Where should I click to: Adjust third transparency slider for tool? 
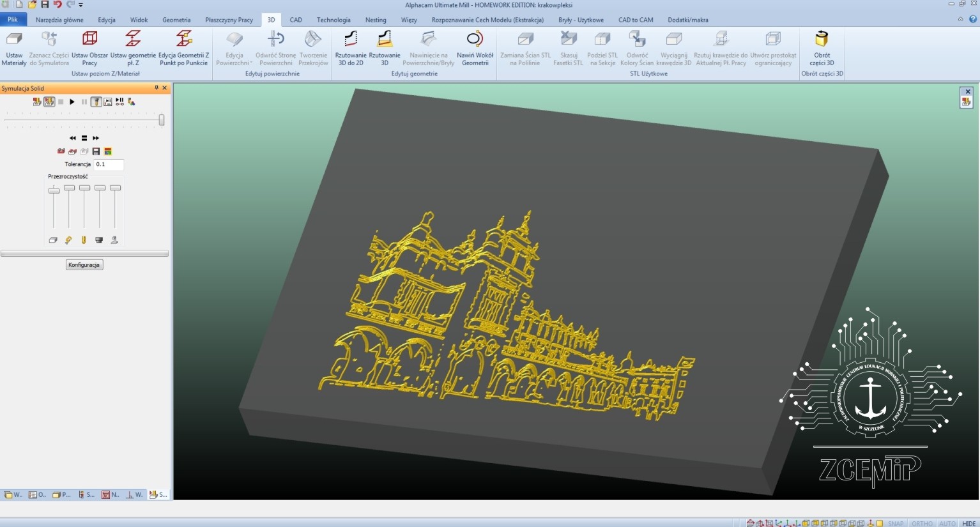click(84, 188)
